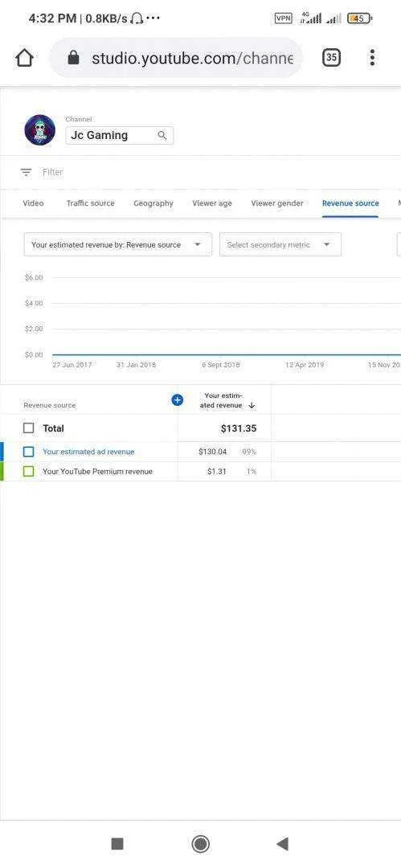Click the blue color bar of ad revenue row
Viewport: 401px width, 868px height.
pyautogui.click(x=2, y=452)
